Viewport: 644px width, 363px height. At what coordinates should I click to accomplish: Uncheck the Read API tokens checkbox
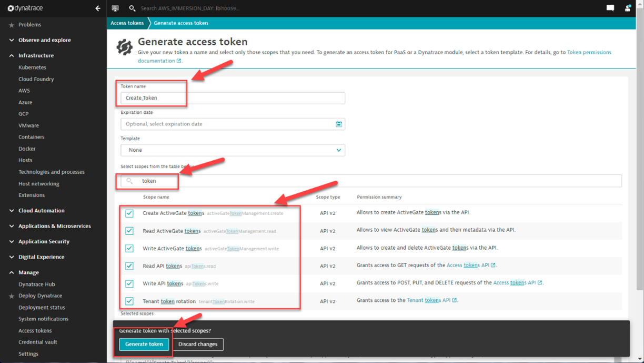point(129,266)
